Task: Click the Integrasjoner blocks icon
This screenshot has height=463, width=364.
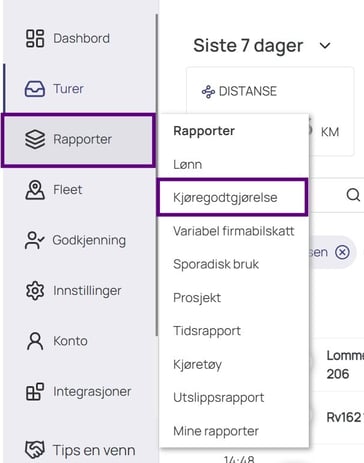Action: point(35,392)
